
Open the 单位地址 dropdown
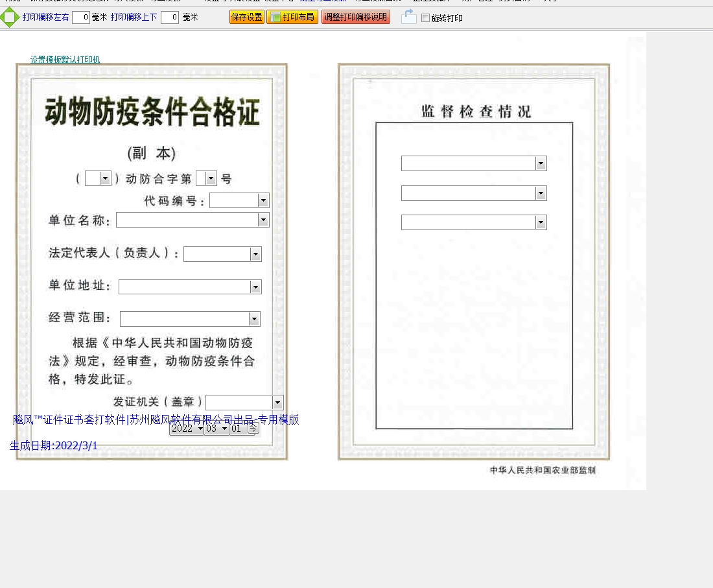click(255, 287)
